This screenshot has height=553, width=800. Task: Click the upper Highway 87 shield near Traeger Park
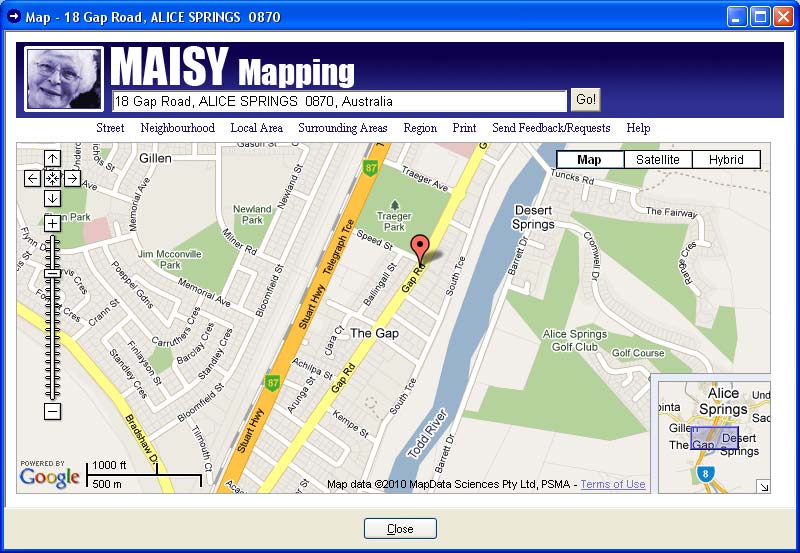370,168
